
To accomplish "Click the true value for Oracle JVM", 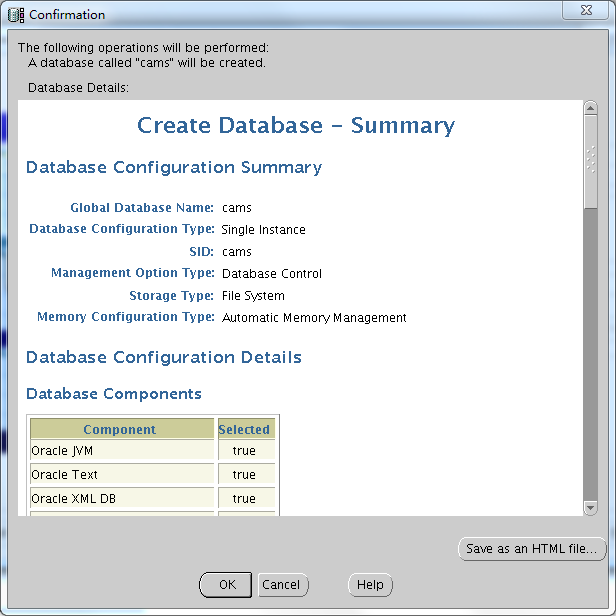I will 246,450.
